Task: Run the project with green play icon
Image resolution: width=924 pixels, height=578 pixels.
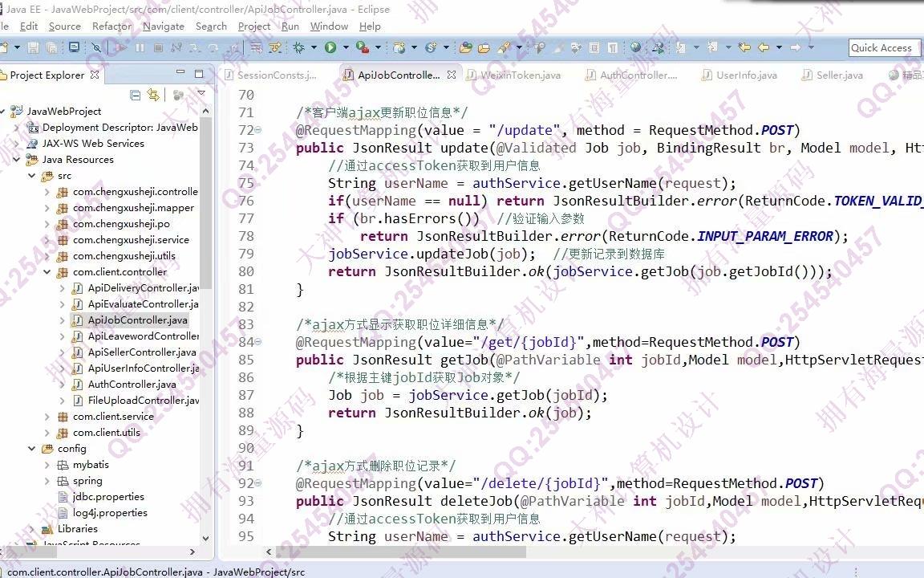Action: (x=330, y=47)
